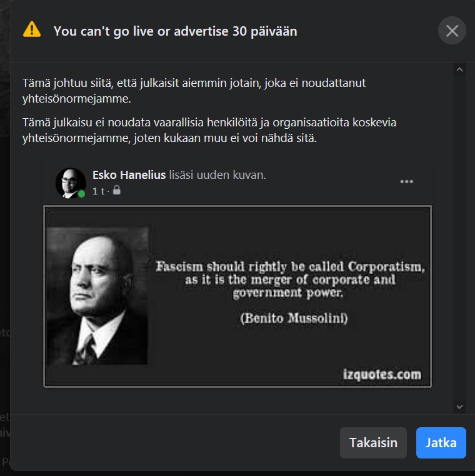Click the paragraph starting 'Tämä julkaisu ei noudata'
Screen dimensions: 475x476
point(209,130)
